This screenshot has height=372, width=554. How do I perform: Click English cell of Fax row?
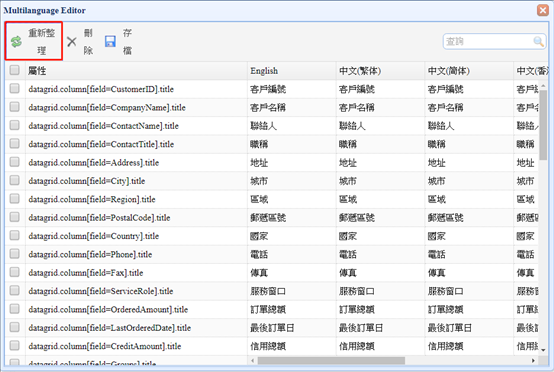tap(291, 273)
